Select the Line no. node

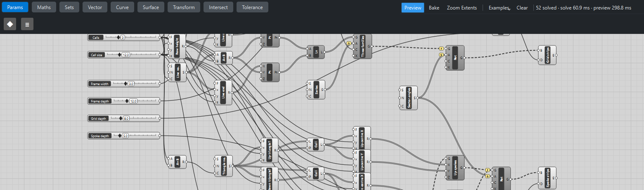[x=177, y=72]
